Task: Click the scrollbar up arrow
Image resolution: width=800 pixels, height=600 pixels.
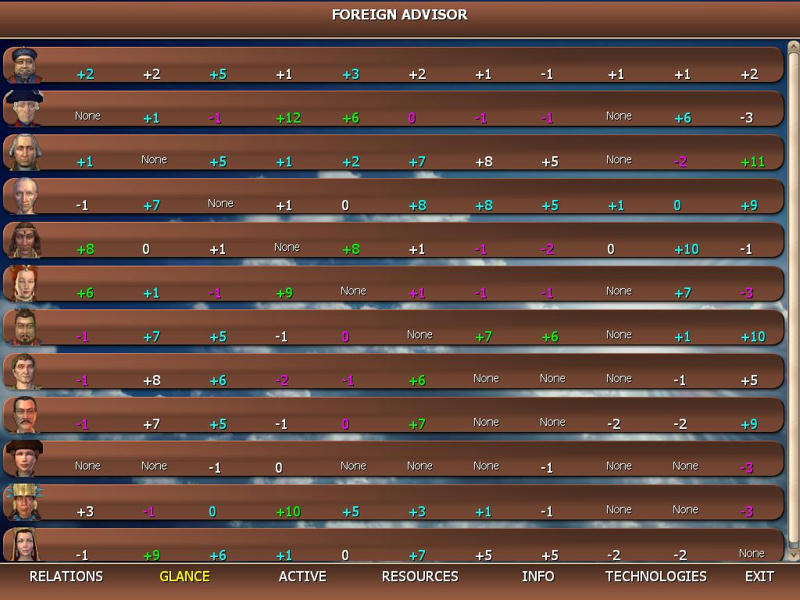Action: (792, 47)
